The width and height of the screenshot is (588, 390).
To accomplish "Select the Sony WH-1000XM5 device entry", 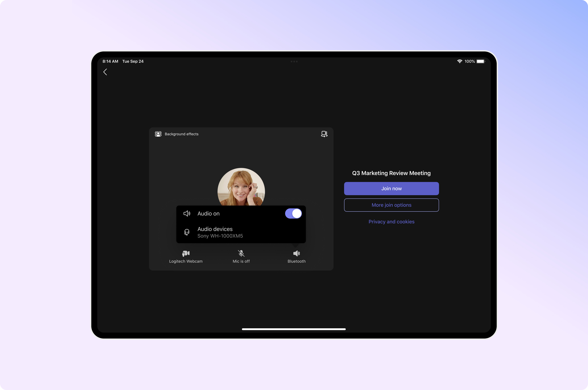I will [220, 236].
